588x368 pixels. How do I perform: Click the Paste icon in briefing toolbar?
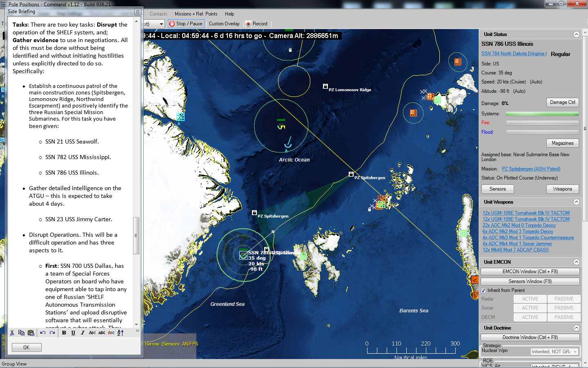[31, 332]
